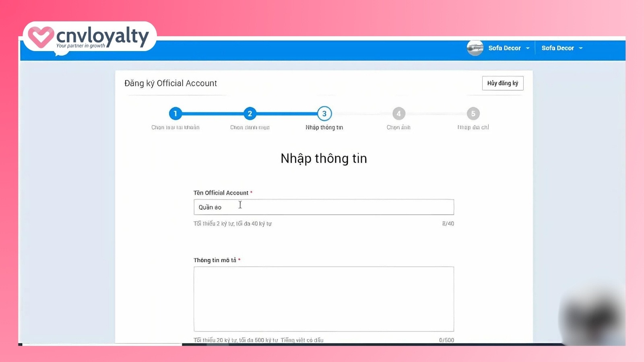
Task: Click the cnvloyalty heart logo icon
Action: (41, 37)
